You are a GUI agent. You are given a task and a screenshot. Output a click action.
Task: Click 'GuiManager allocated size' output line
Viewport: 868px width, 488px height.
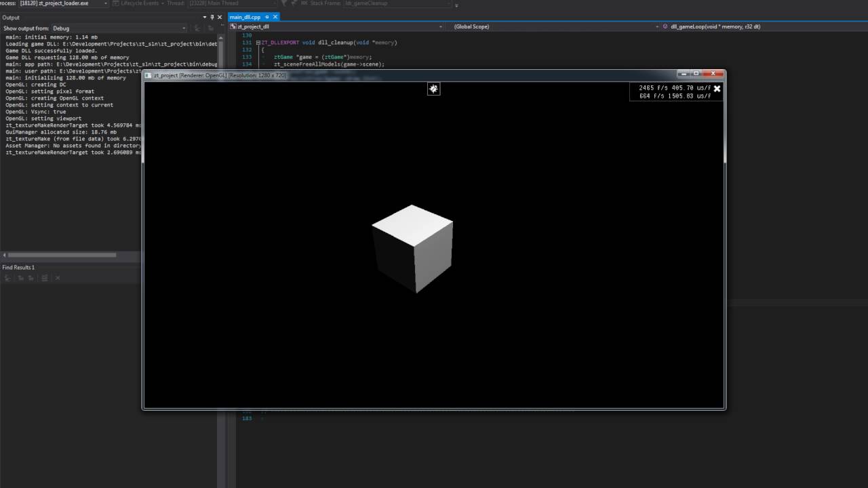(61, 132)
